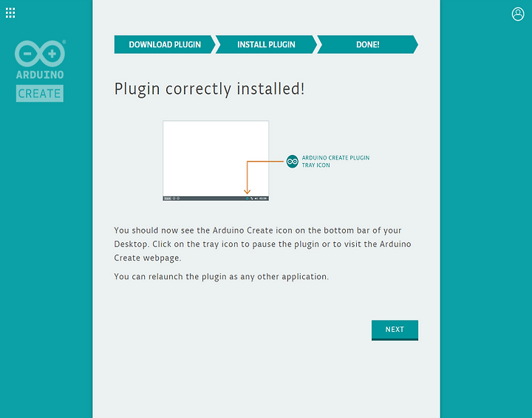Select the DOWNLOAD PLUGIN step
Screen dimensions: 532x418
point(165,44)
